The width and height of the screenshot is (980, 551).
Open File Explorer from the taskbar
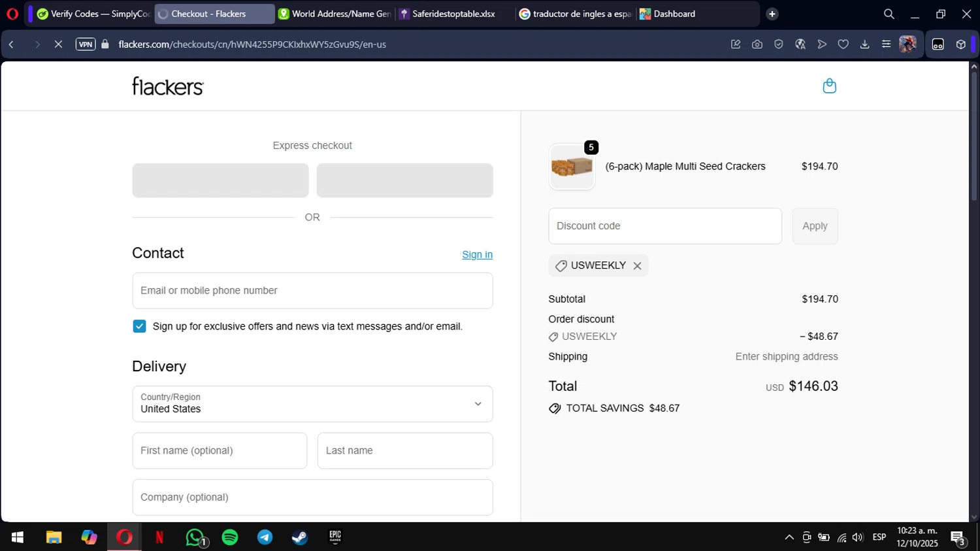pyautogui.click(x=54, y=537)
